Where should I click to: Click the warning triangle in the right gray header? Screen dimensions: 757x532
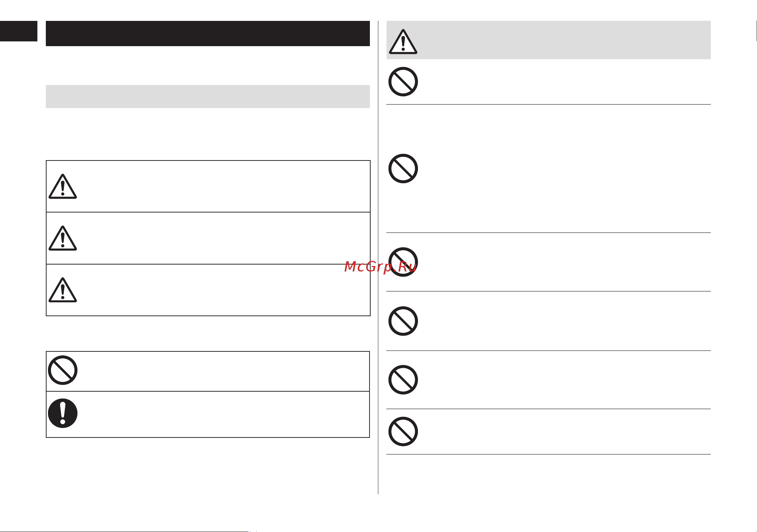click(x=403, y=42)
